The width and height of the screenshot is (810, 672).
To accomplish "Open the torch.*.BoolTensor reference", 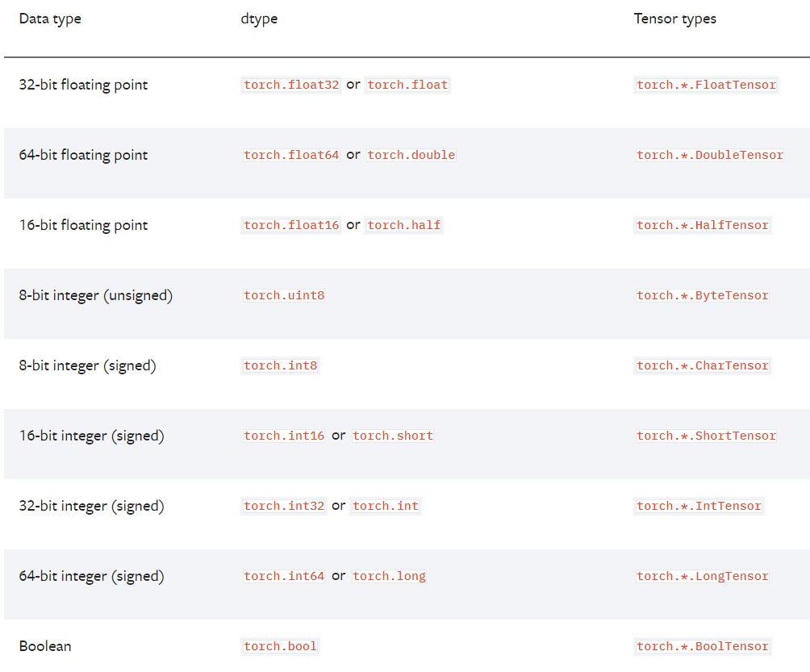I will click(x=702, y=646).
